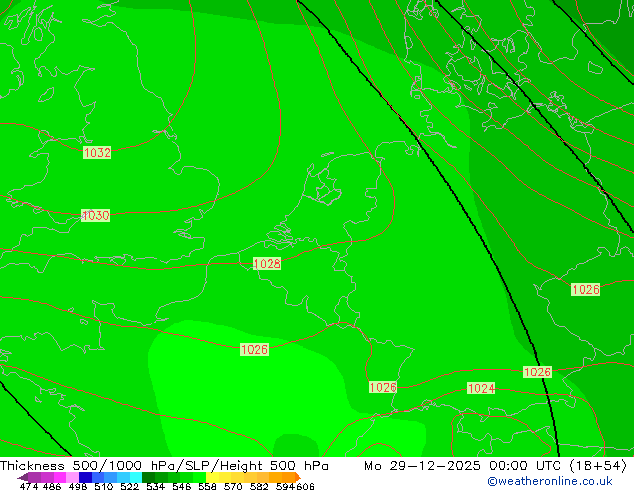Pick the orange arrow tip at legend's right end
The image size is (634, 490).
coord(298,477)
